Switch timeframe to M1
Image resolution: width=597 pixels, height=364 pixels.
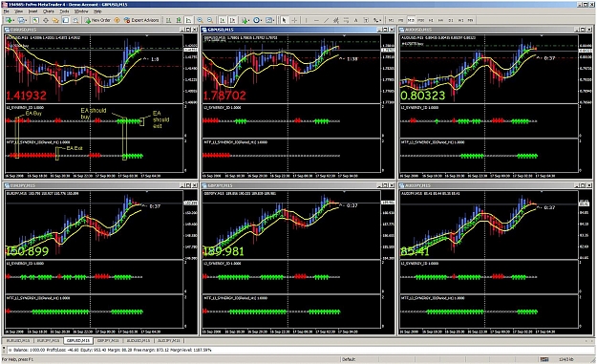pyautogui.click(x=391, y=20)
